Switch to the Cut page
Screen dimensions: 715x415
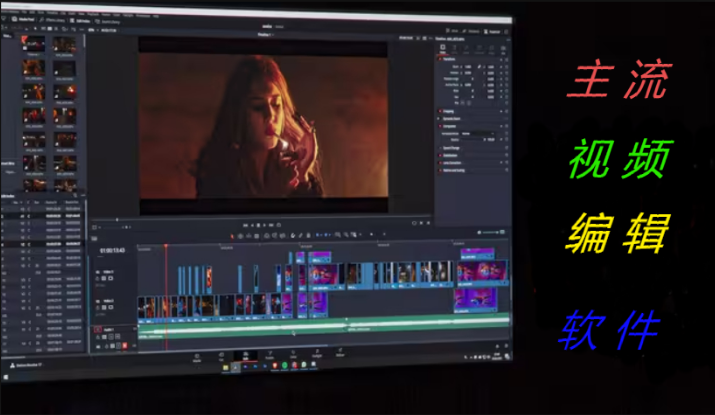[221, 356]
